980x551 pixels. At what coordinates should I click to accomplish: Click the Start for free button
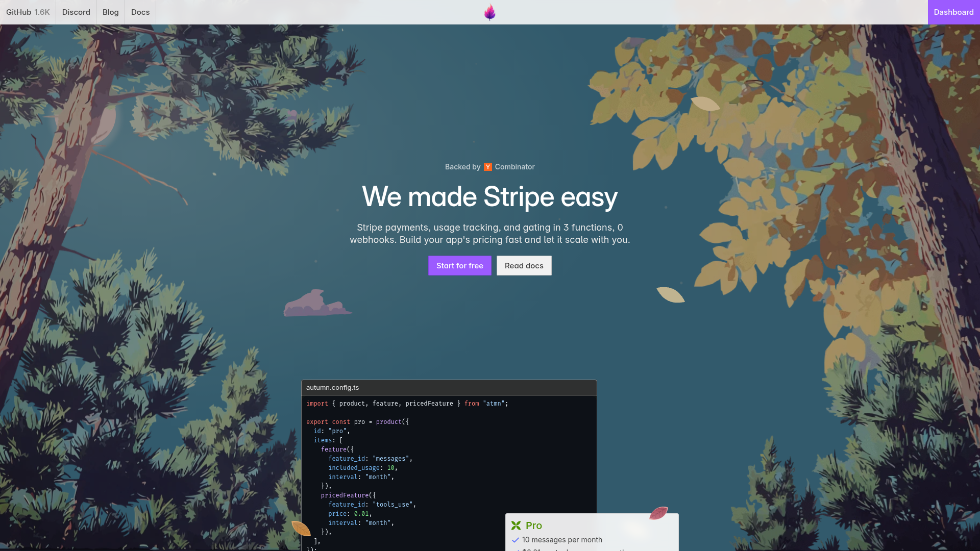[x=460, y=266]
